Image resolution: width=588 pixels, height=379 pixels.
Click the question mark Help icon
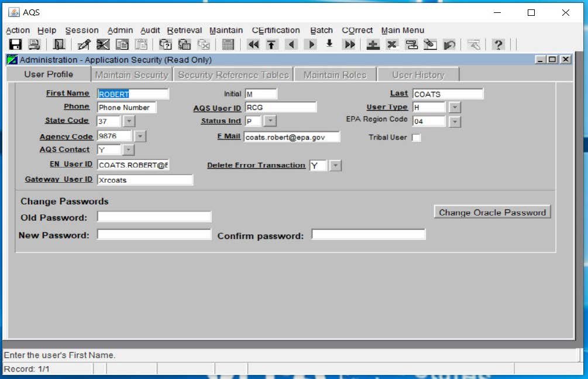498,45
